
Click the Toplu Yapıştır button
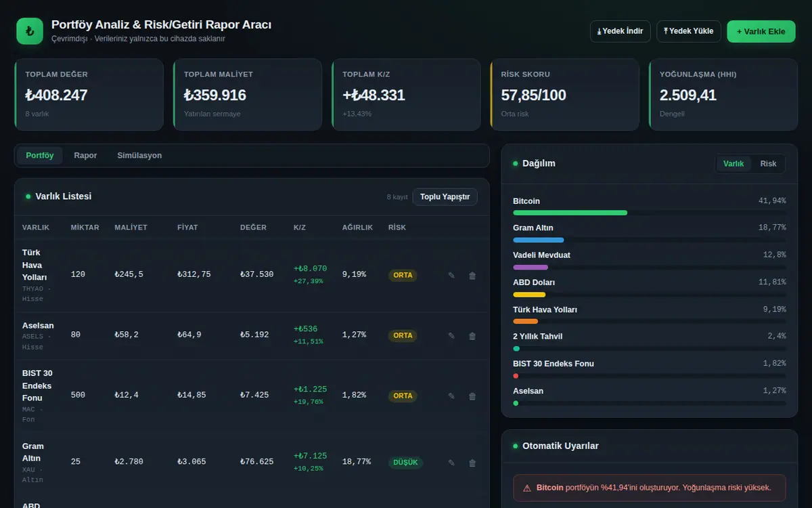[445, 197]
